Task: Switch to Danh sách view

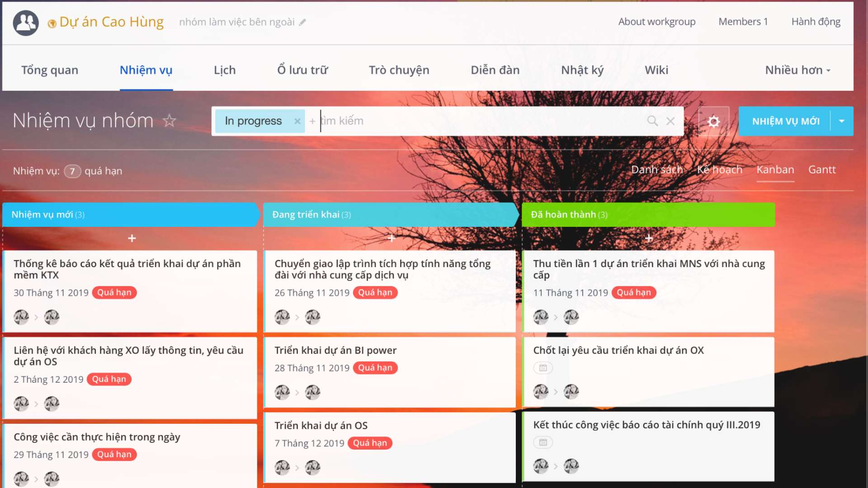Action: (657, 169)
